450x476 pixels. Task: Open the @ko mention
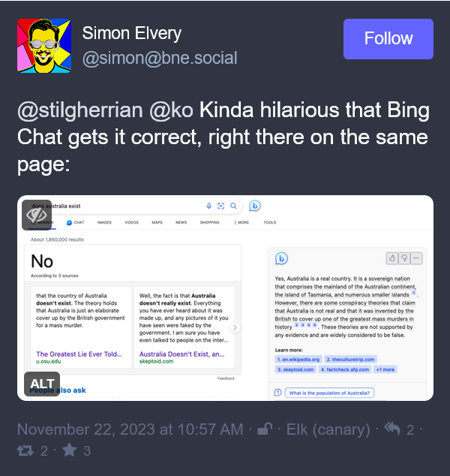(171, 110)
